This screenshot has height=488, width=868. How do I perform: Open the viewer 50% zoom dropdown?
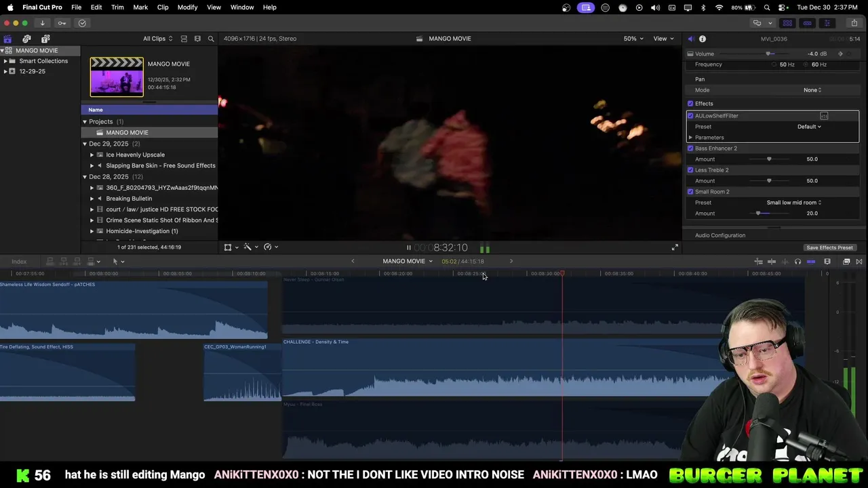pyautogui.click(x=634, y=39)
